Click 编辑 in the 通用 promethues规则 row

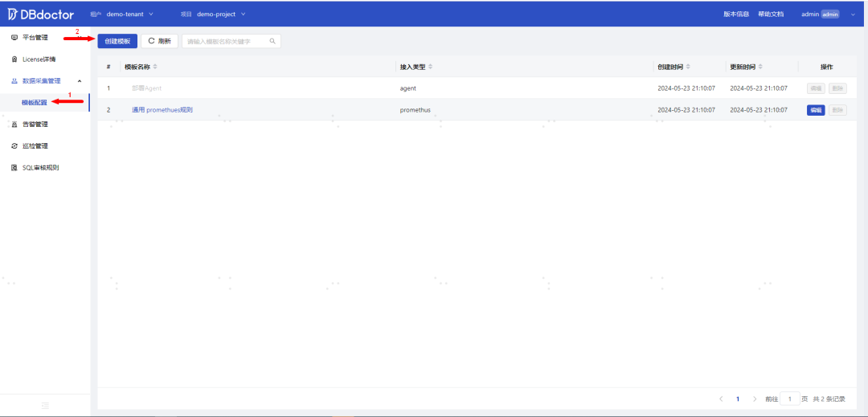[x=816, y=110]
